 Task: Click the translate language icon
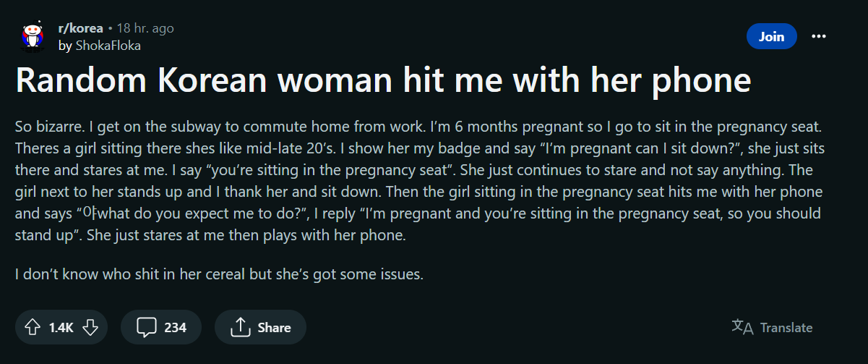[x=742, y=327]
